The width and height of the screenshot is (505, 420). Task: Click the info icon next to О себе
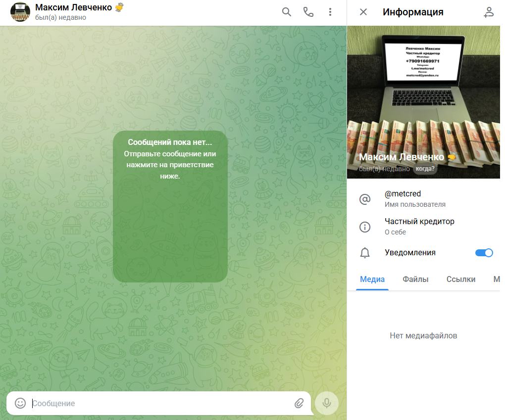click(x=365, y=227)
